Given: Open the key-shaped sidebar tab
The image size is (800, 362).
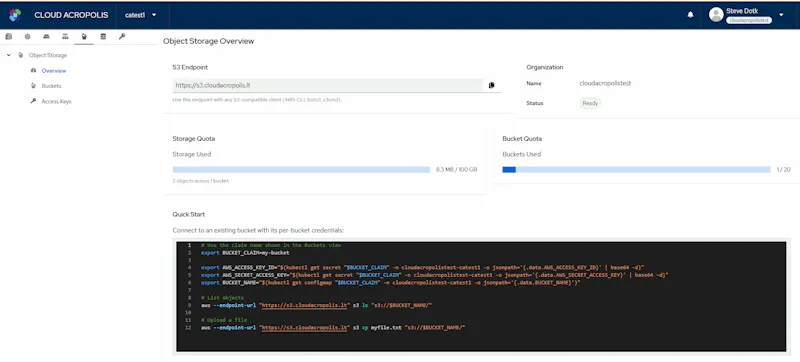Looking at the screenshot, I should [x=122, y=36].
